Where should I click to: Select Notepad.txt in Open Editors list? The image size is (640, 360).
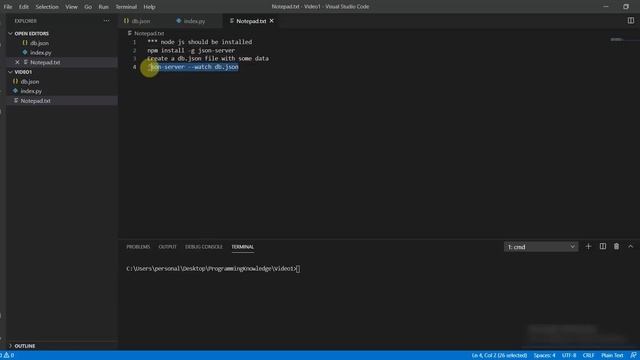click(45, 62)
